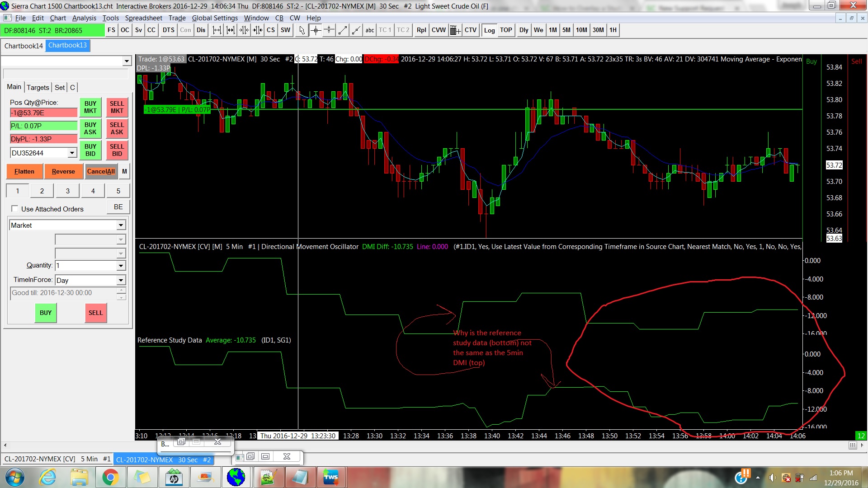
Task: Select the pointer cursor tool
Action: pos(302,30)
